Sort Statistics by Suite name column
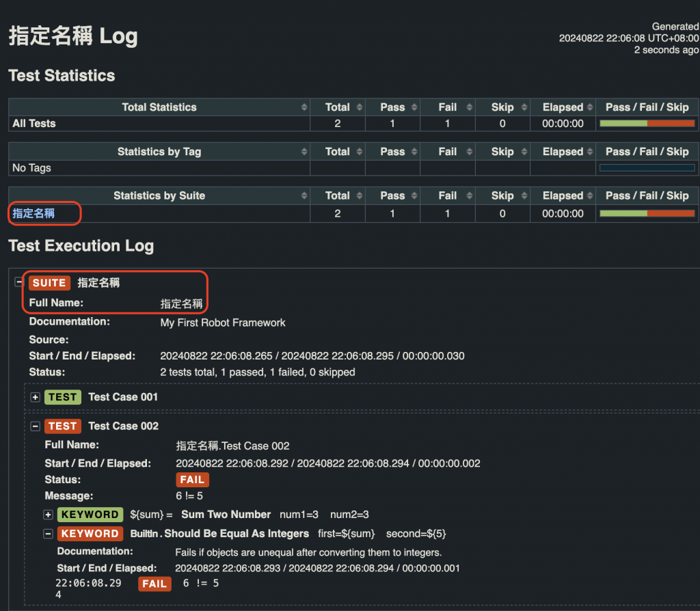 tap(159, 196)
